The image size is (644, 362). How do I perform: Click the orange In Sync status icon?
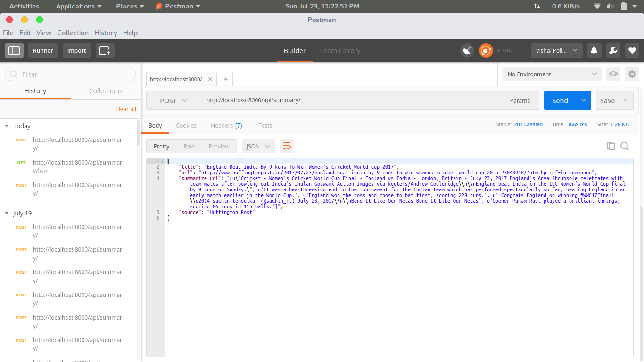pos(486,50)
